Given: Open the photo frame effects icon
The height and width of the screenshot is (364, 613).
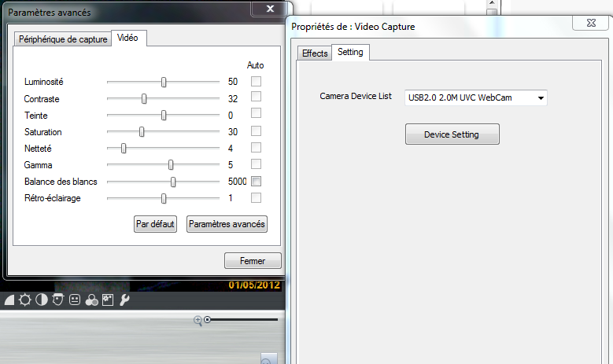Looking at the screenshot, I should pos(108,300).
